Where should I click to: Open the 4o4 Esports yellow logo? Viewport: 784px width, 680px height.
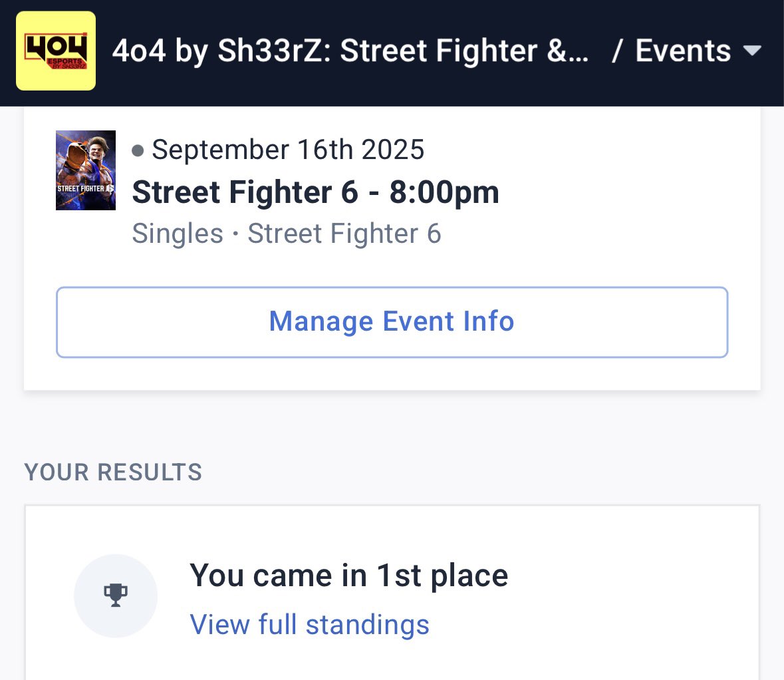coord(55,51)
